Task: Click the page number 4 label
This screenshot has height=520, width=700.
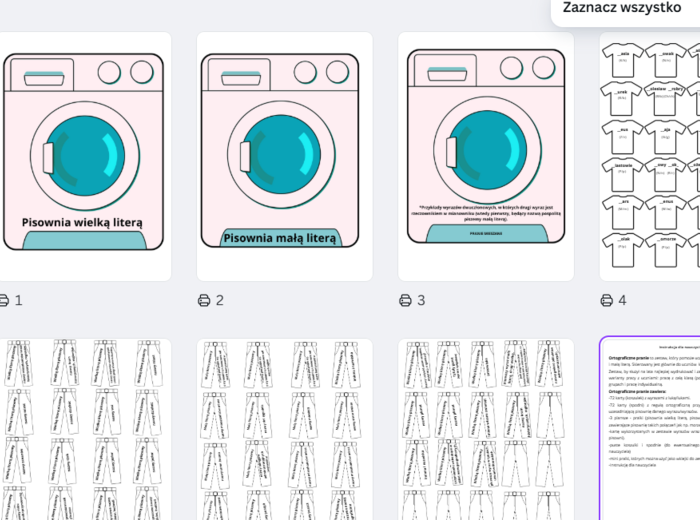Action: [x=622, y=300]
